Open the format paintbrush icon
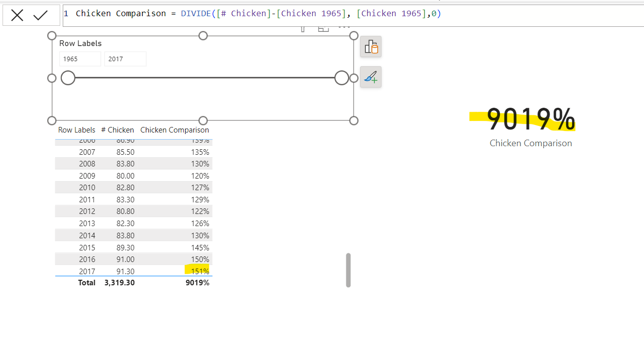The height and width of the screenshot is (346, 644). [371, 77]
